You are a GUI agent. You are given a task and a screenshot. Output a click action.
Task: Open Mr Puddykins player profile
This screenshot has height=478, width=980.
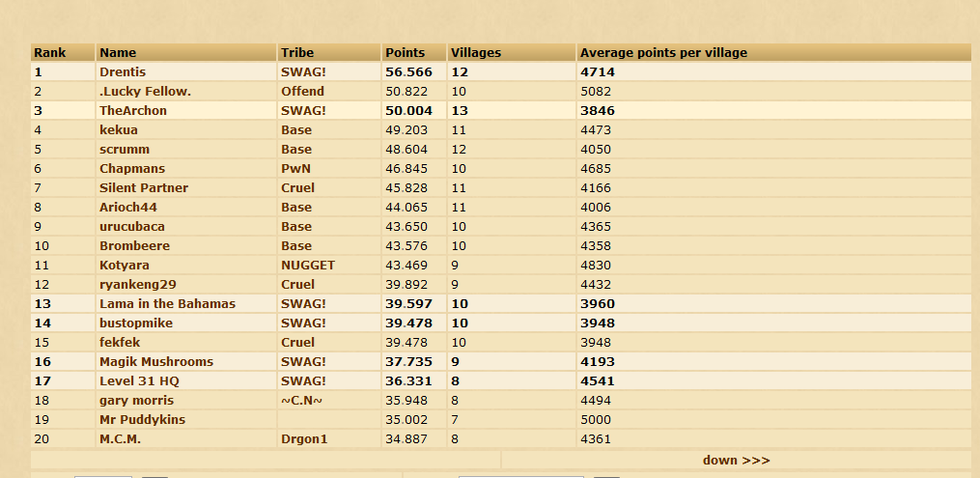click(x=143, y=419)
